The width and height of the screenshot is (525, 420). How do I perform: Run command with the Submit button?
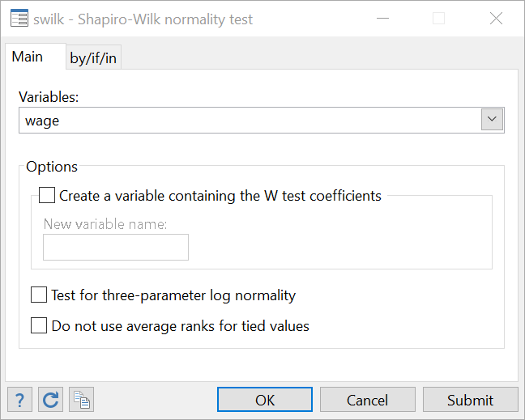click(471, 400)
